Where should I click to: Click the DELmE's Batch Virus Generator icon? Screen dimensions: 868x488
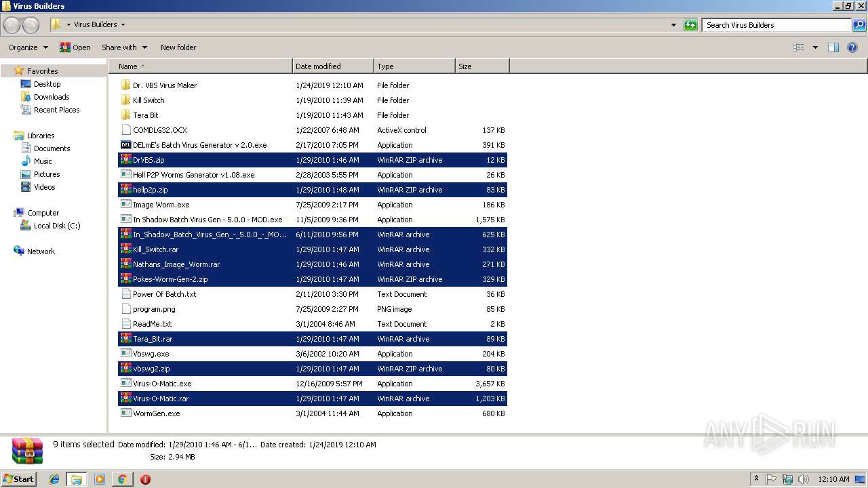coord(125,145)
